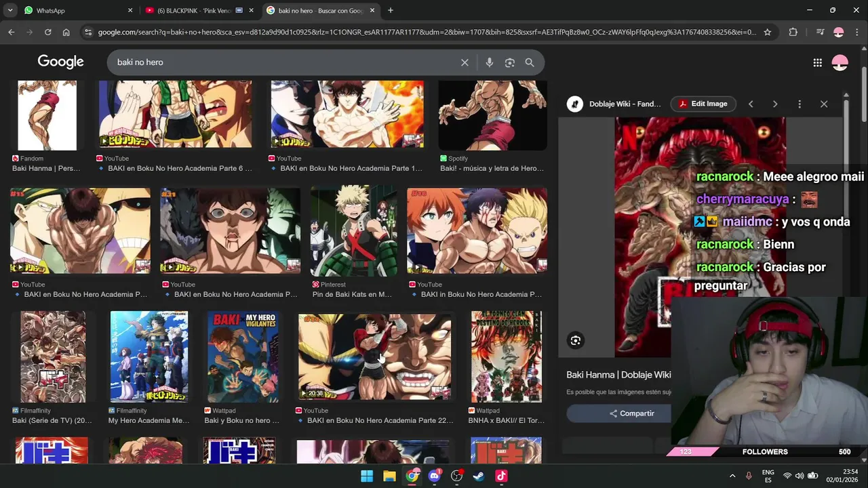Go to the Google logo homepage
Image resolution: width=868 pixels, height=488 pixels.
pyautogui.click(x=60, y=62)
